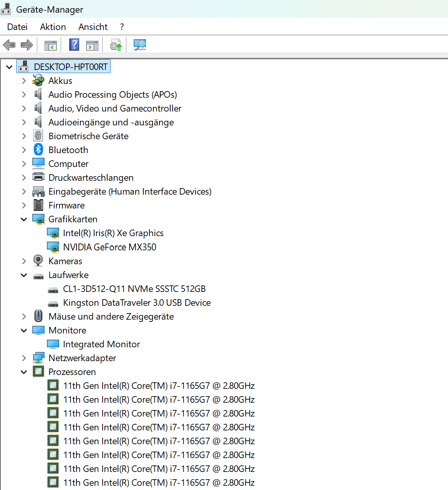Click the Netzwerkadapter icon
448x490 pixels.
click(38, 358)
